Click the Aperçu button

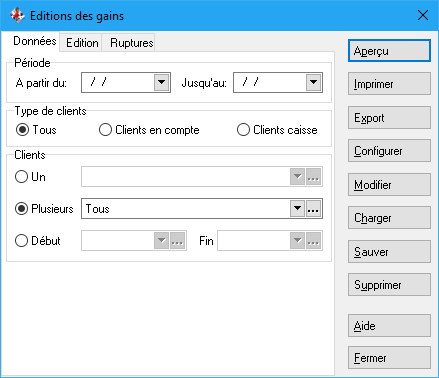389,51
